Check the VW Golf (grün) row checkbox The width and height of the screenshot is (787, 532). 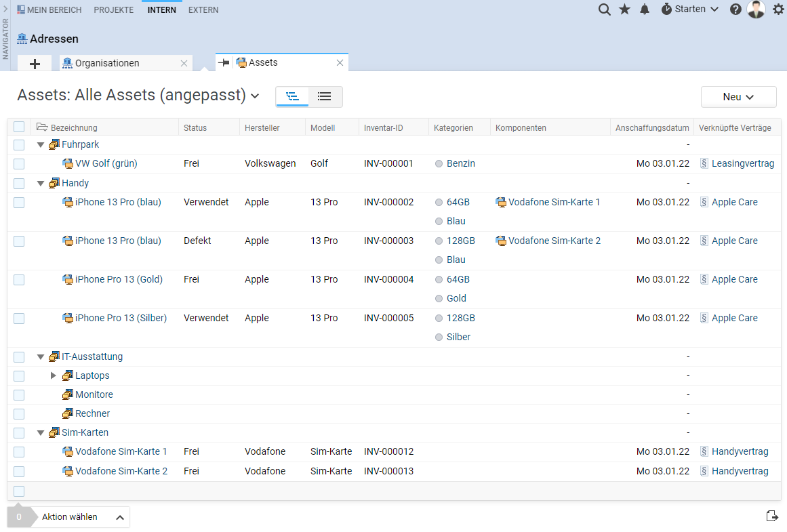pos(19,164)
